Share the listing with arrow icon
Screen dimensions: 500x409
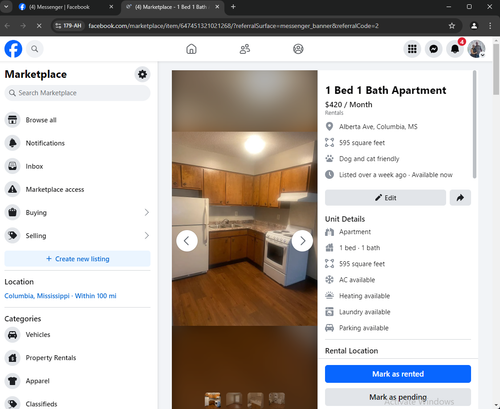460,198
